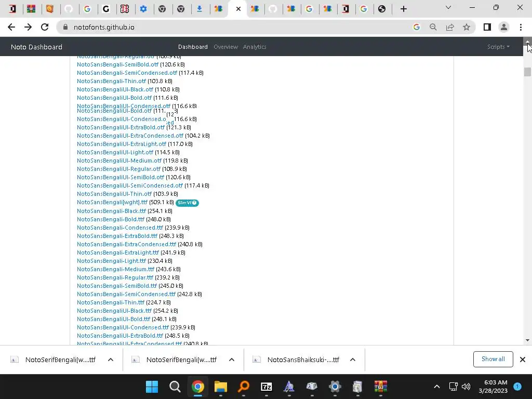The image size is (532, 399).
Task: Expand options for first NotoSerifBengali download
Action: 111,360
